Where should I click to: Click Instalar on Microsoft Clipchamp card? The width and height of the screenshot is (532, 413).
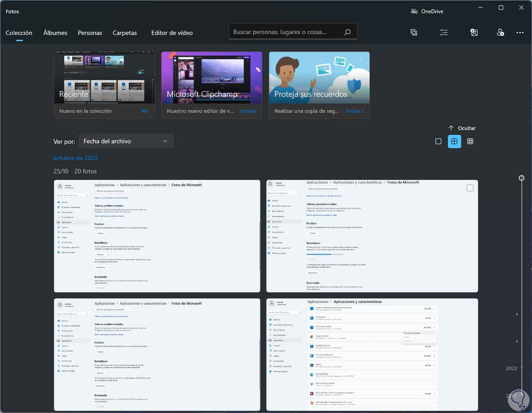pos(248,111)
